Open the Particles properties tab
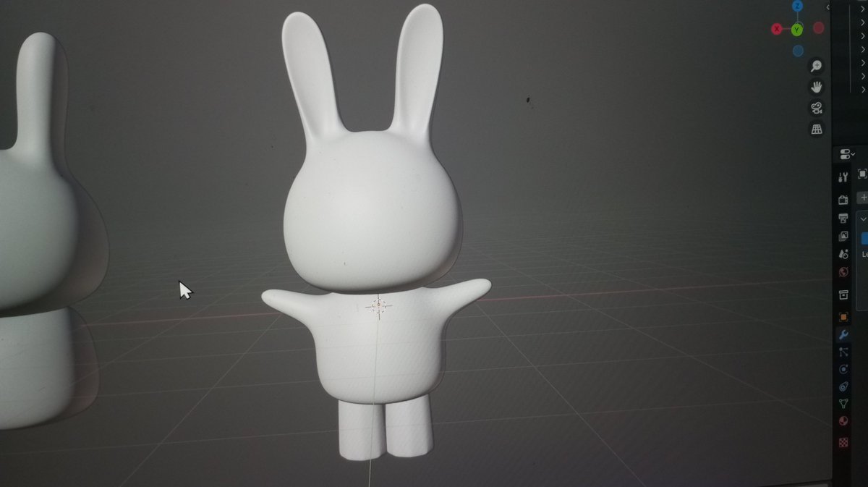 (843, 352)
